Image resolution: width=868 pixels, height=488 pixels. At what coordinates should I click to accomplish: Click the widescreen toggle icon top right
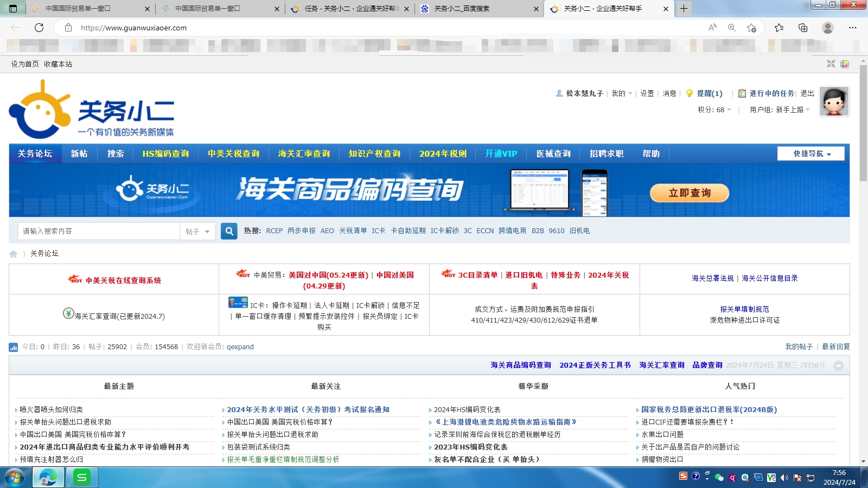(x=831, y=64)
